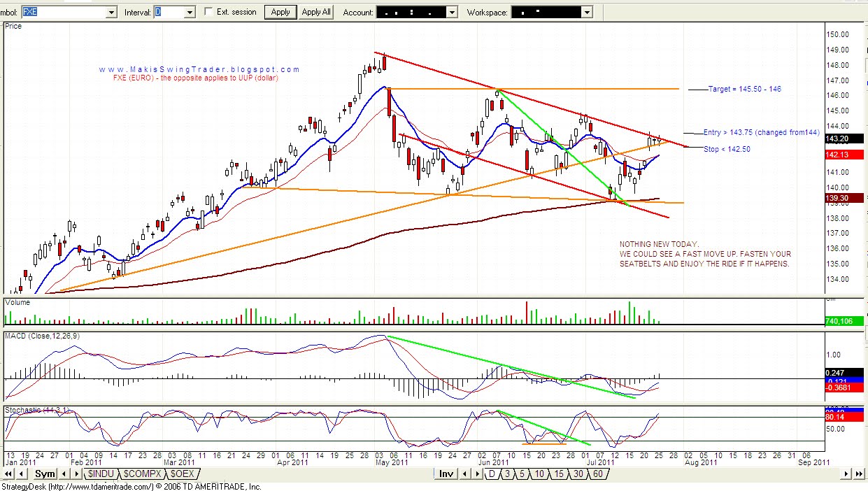Click the Apply All button
Image resolution: width=868 pixels, height=491 pixels.
pyautogui.click(x=316, y=12)
